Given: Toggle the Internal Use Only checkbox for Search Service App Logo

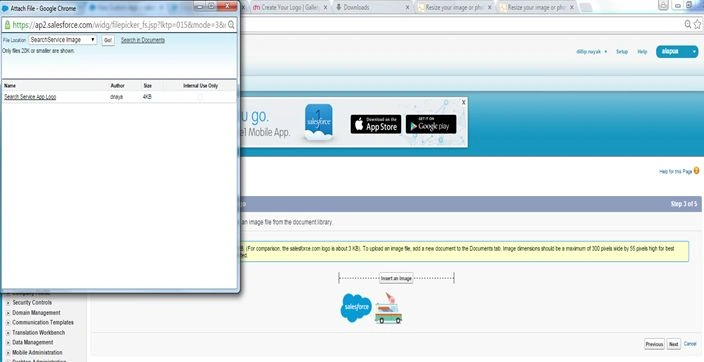Looking at the screenshot, I should [x=200, y=97].
